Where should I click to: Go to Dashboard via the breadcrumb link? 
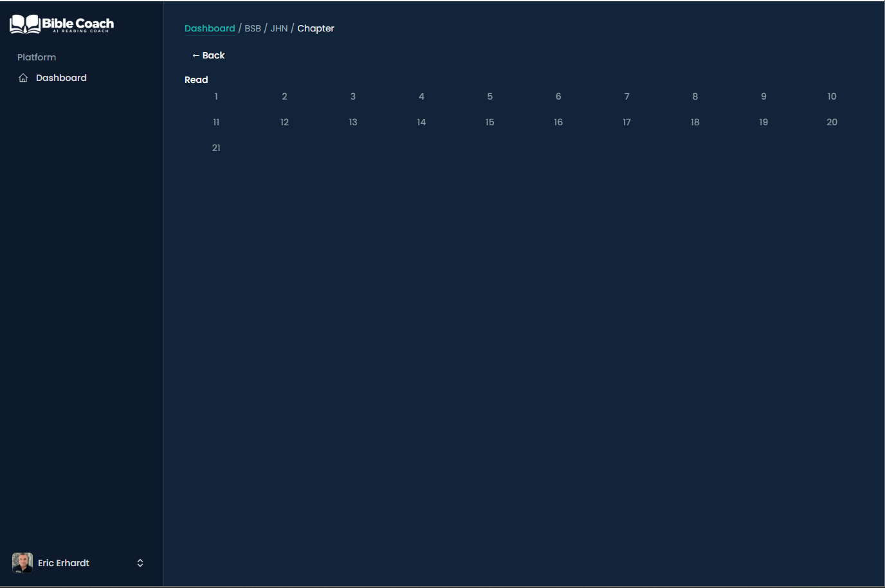pyautogui.click(x=210, y=28)
